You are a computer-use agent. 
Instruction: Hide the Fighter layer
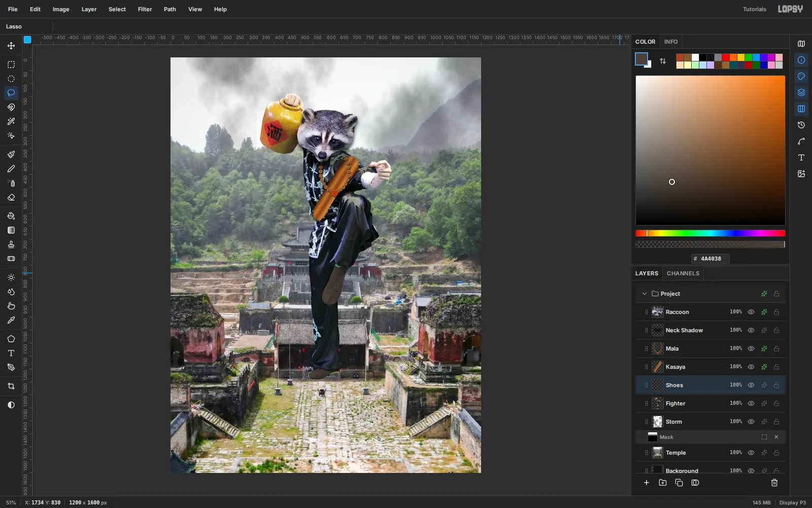click(x=751, y=403)
